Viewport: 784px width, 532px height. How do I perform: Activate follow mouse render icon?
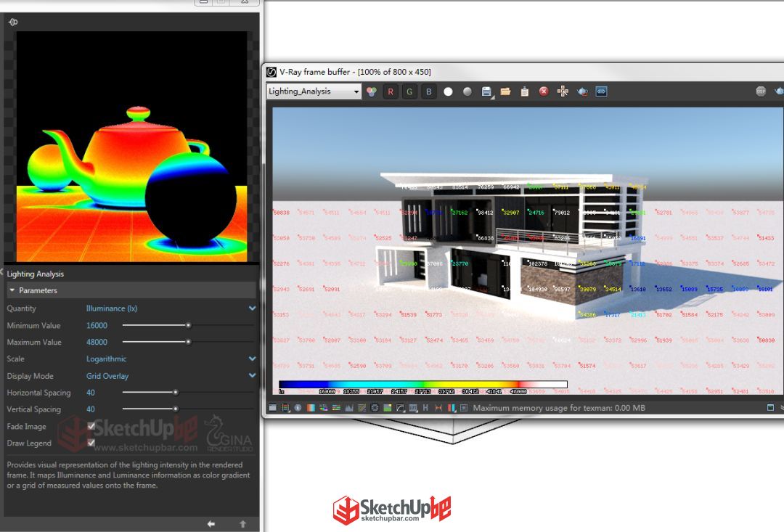point(563,91)
